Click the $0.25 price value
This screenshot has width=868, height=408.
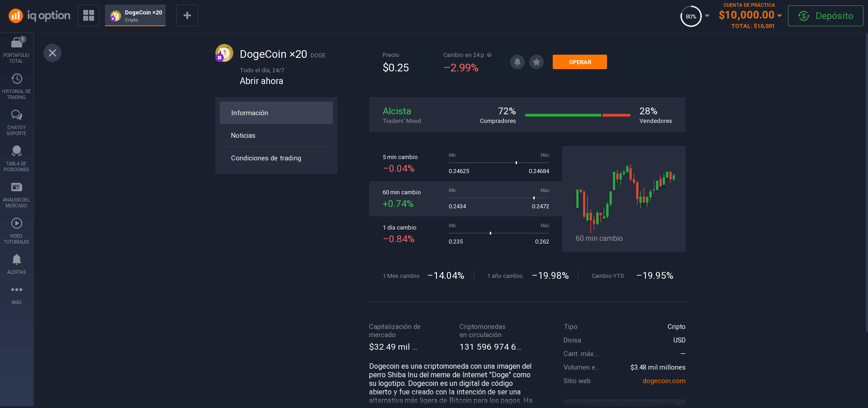coord(396,68)
